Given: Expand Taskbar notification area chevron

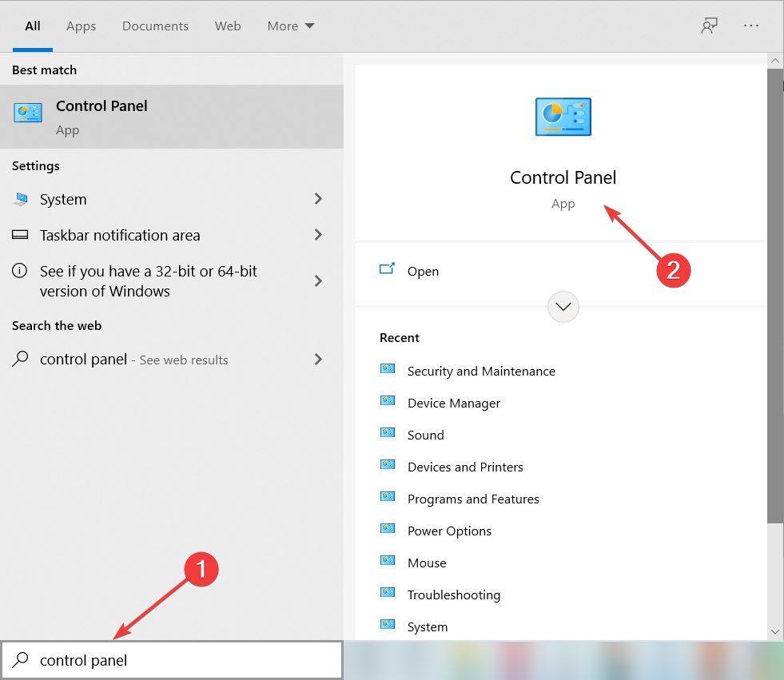Looking at the screenshot, I should point(318,234).
